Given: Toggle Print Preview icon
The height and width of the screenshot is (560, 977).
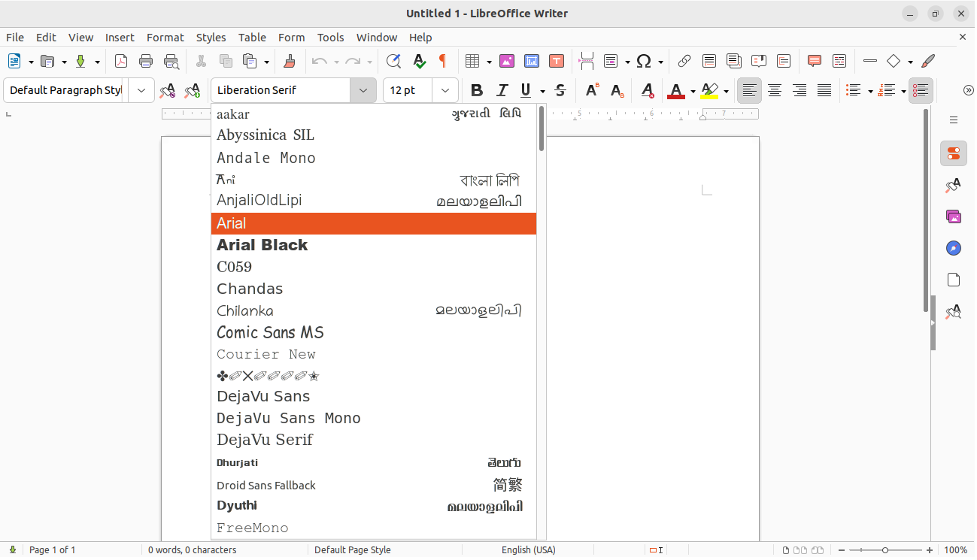Looking at the screenshot, I should 171,62.
